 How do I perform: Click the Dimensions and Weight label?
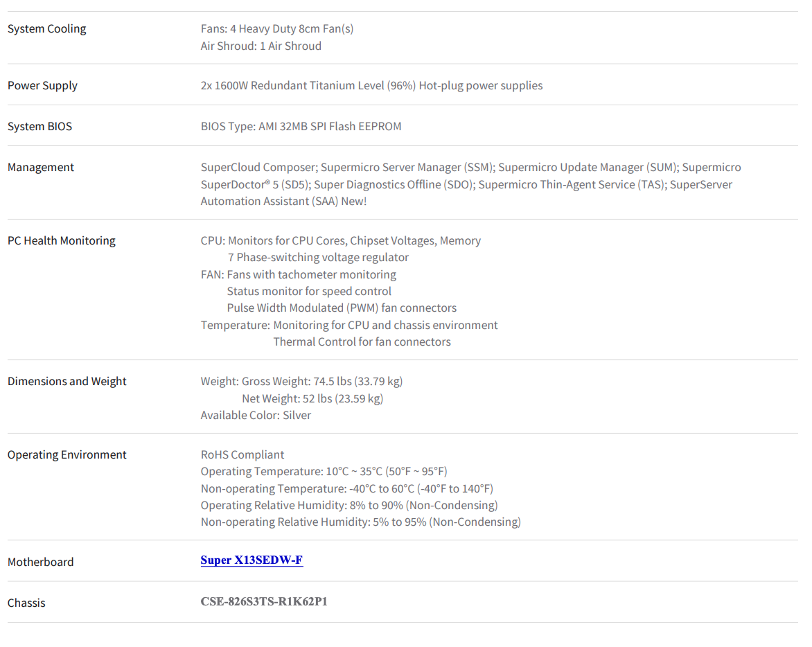click(67, 382)
